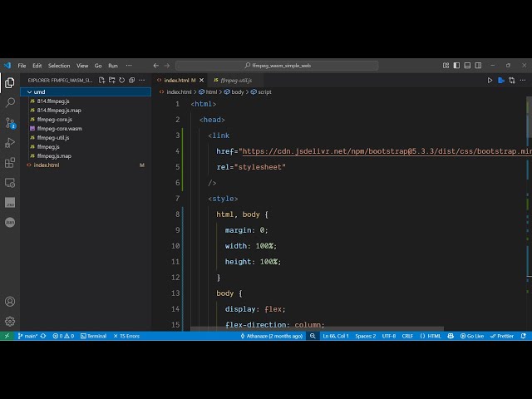This screenshot has width=532, height=399.
Task: Click main branch in status bar
Action: (x=27, y=336)
